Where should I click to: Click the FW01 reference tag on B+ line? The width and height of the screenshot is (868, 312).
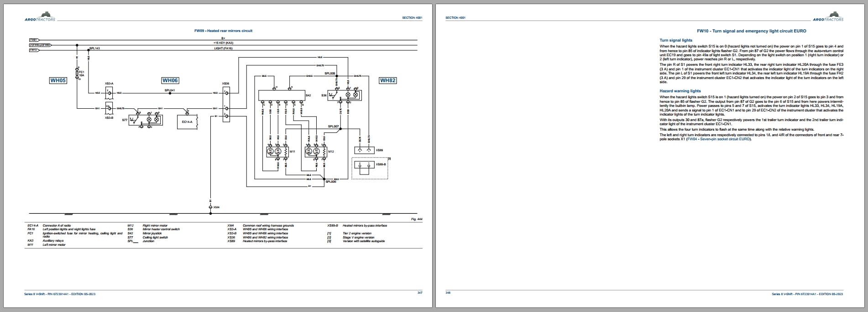point(33,40)
